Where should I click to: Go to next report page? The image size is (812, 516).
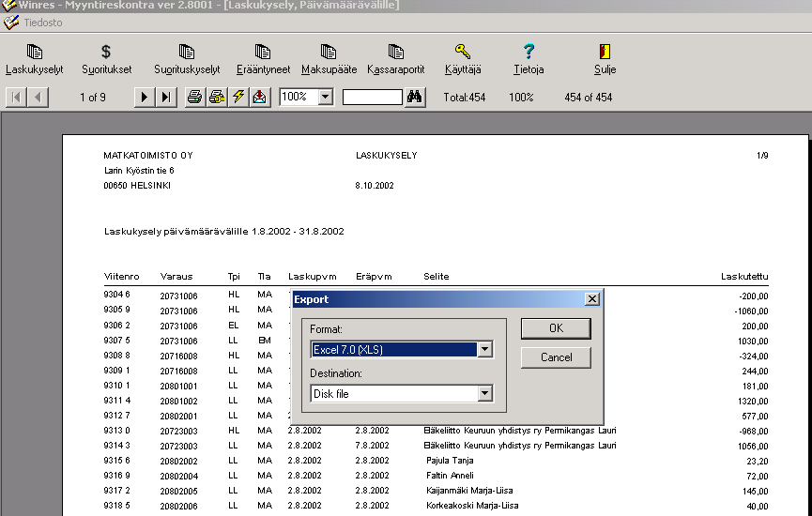tap(145, 98)
